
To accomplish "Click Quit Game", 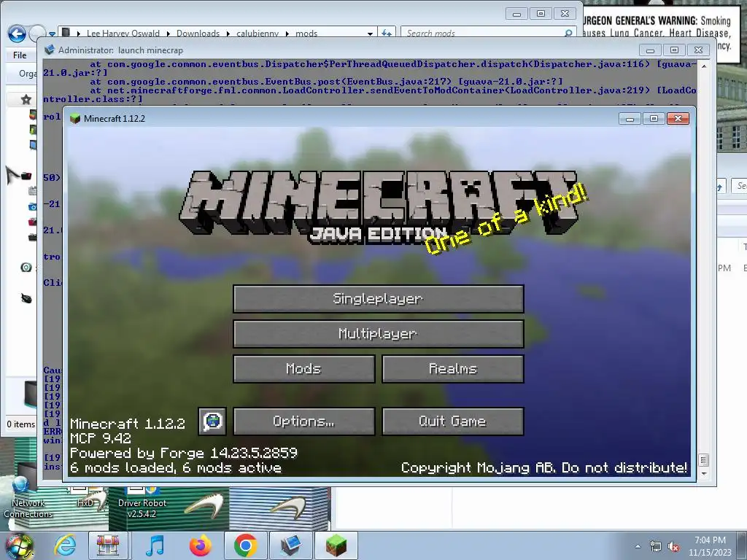I will [x=452, y=421].
